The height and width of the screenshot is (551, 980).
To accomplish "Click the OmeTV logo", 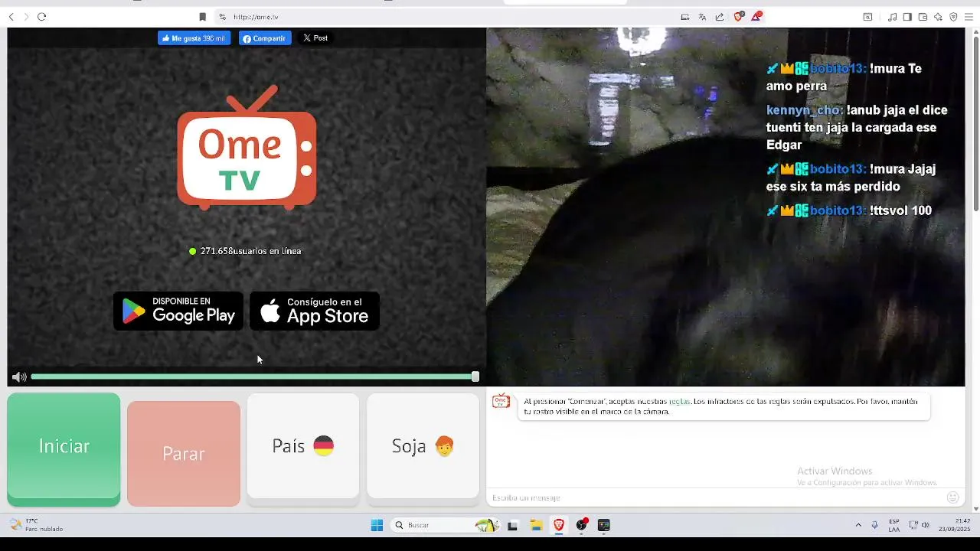I will click(x=247, y=147).
